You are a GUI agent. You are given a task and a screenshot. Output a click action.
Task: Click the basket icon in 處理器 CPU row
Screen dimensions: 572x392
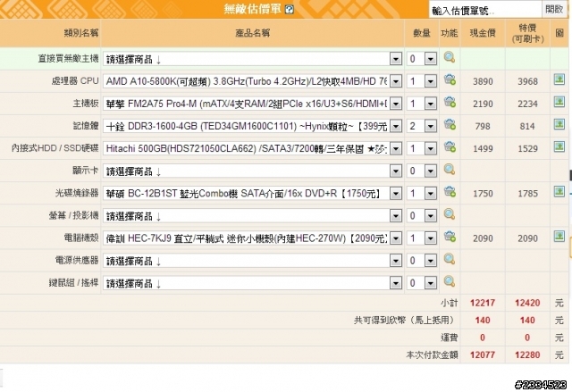450,79
